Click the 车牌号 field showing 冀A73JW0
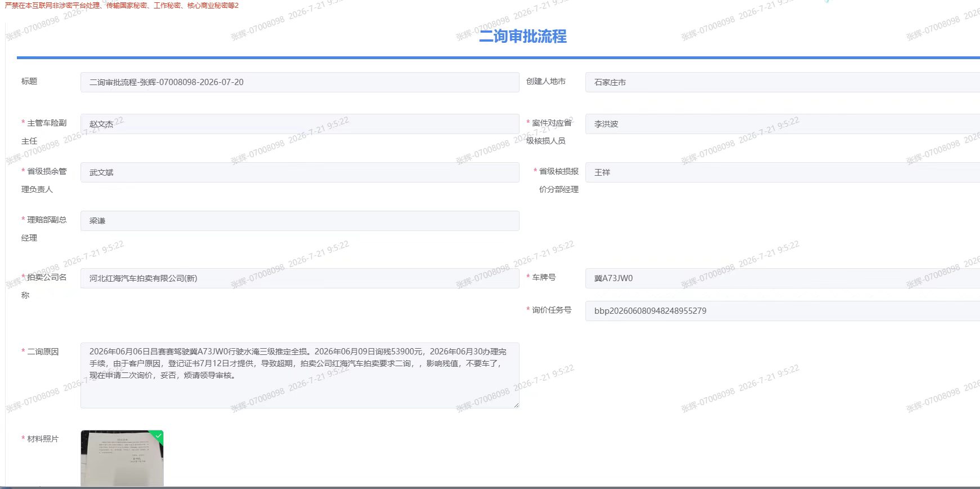Viewport: 980px width, 489px height. pos(782,278)
